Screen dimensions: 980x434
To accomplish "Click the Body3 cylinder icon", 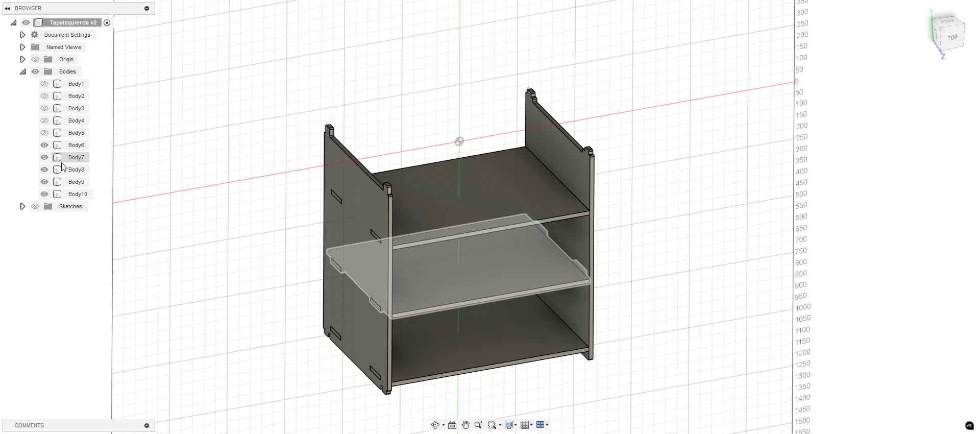I will tap(57, 108).
